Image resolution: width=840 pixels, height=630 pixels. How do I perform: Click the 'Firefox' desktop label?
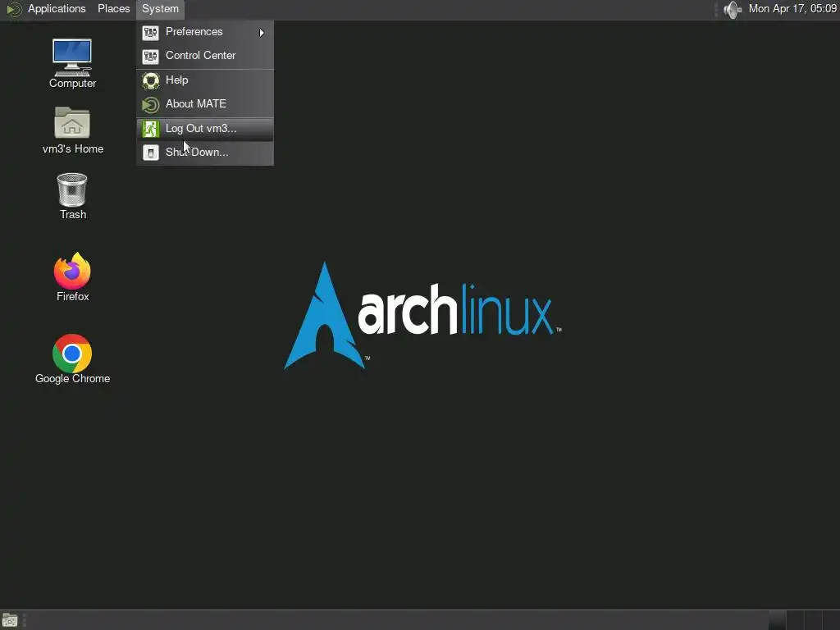72,296
